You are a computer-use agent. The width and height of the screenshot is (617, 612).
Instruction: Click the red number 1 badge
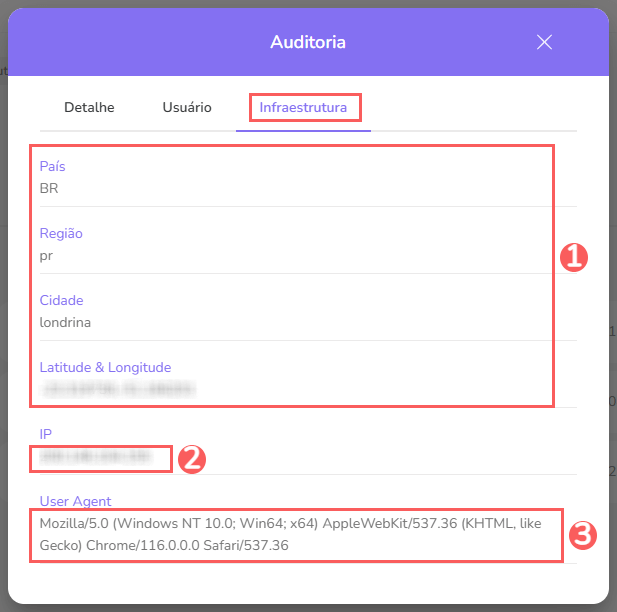pos(573,257)
